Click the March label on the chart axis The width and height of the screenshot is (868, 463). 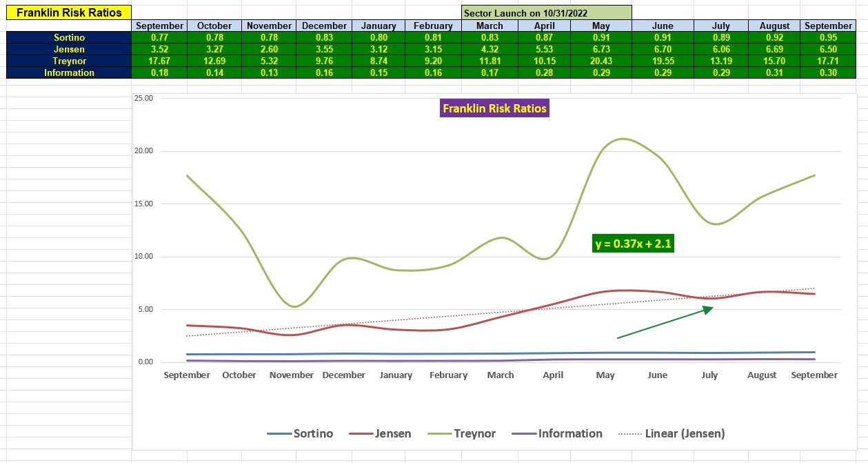(501, 375)
